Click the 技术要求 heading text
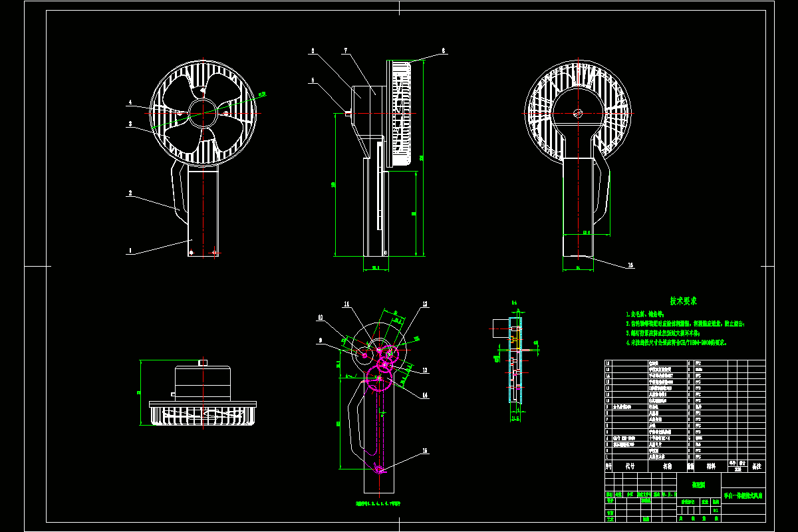 pos(683,301)
